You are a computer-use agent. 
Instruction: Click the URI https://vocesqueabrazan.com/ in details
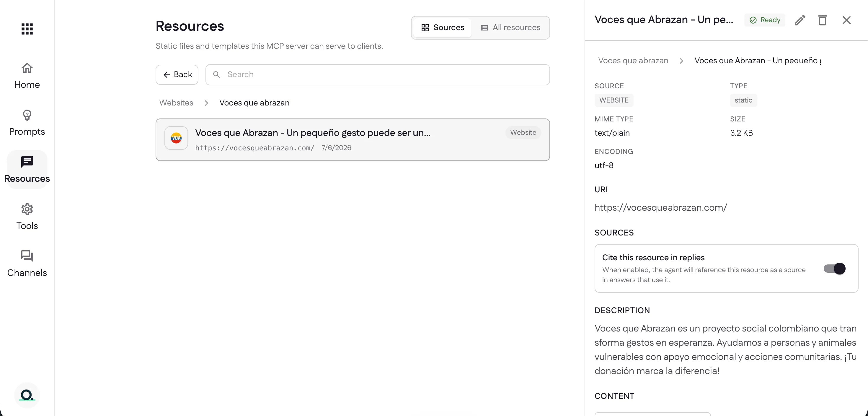[660, 208]
